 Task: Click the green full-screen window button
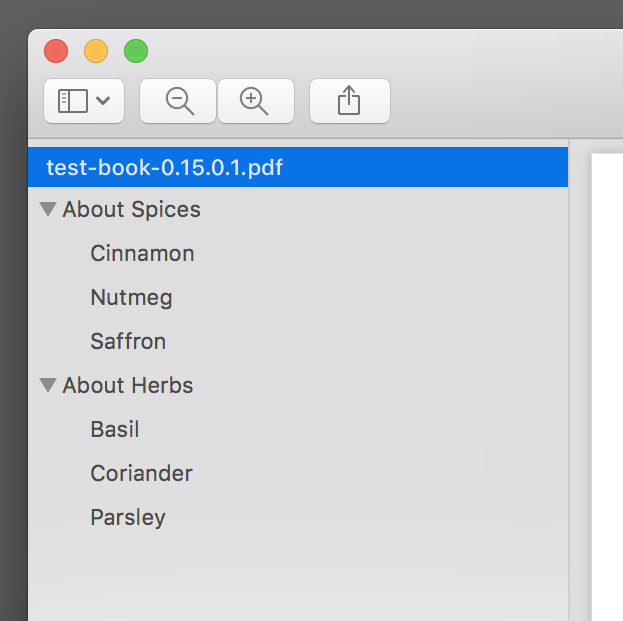[136, 51]
